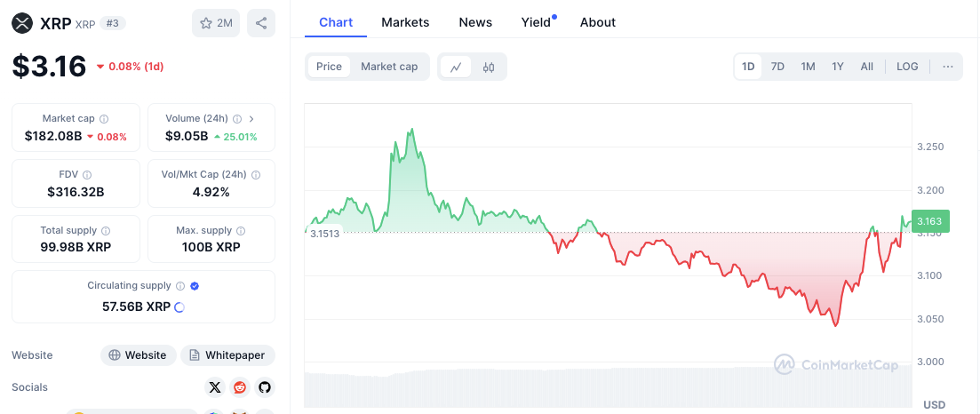
Task: Click the 0.08% (1d) change text
Action: [x=136, y=67]
